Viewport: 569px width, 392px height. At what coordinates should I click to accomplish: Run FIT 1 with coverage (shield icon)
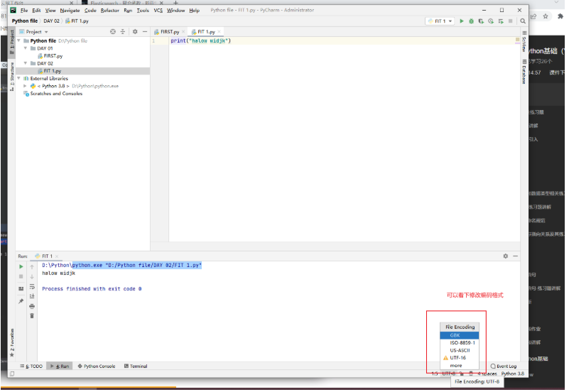pyautogui.click(x=481, y=21)
